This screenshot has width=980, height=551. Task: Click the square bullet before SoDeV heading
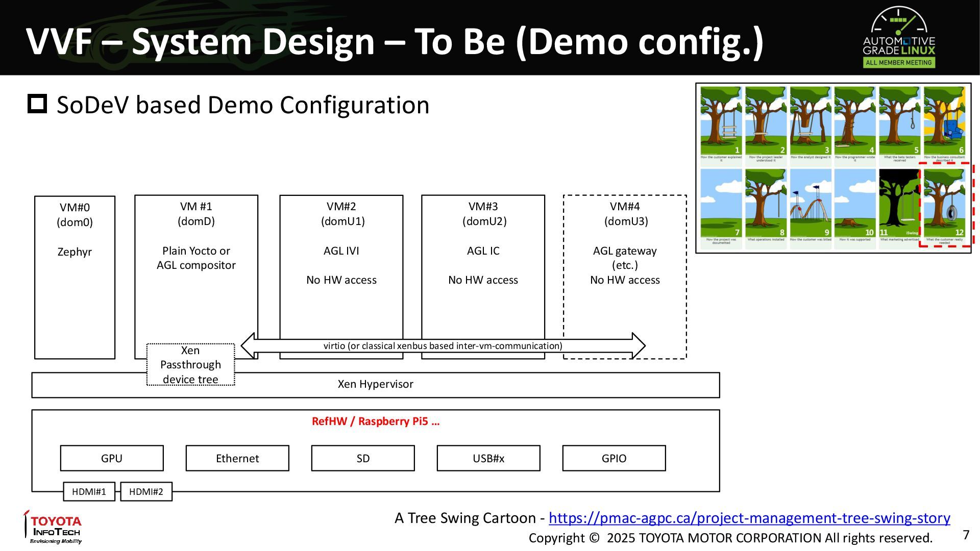click(x=37, y=104)
